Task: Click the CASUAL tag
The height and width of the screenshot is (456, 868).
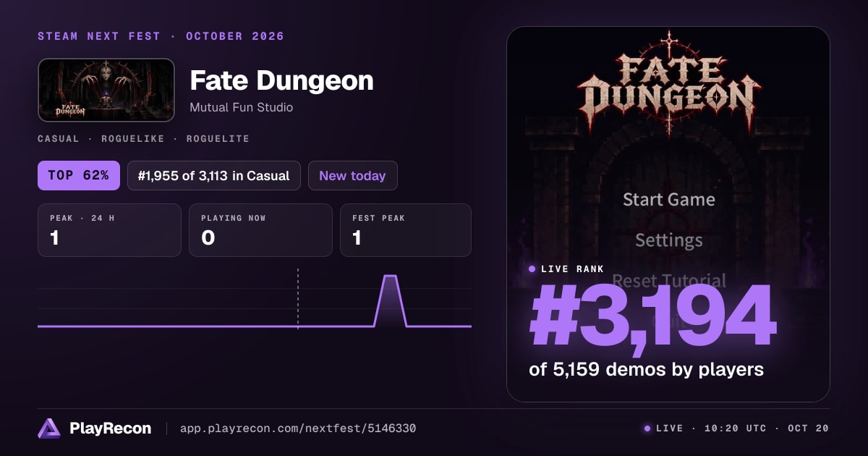Action: tap(59, 138)
